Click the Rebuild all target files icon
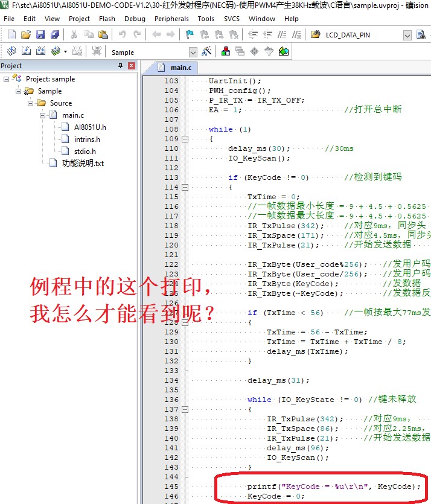Viewport: 431px width, 504px height. pyautogui.click(x=40, y=51)
